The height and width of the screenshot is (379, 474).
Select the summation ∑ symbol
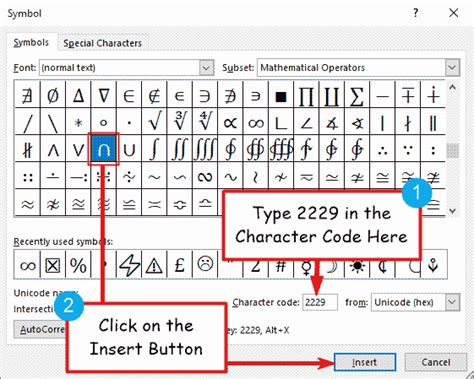pos(357,95)
